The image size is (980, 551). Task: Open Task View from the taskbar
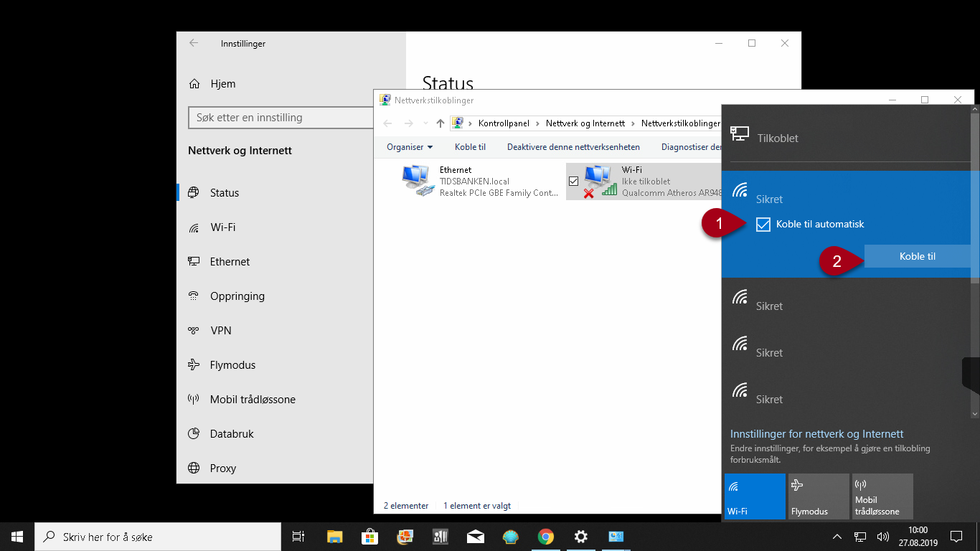click(x=298, y=537)
